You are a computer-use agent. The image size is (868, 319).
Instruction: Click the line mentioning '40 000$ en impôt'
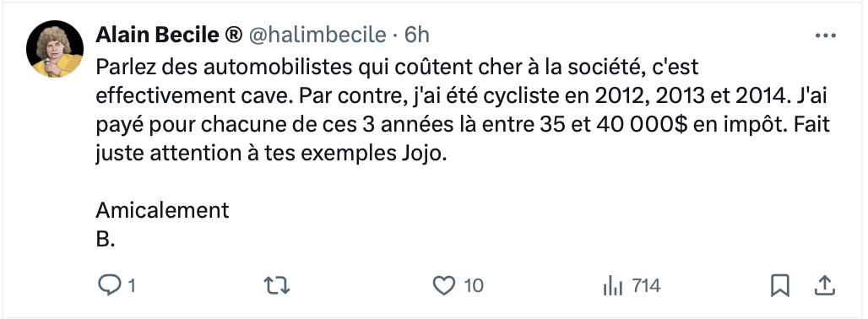(463, 125)
